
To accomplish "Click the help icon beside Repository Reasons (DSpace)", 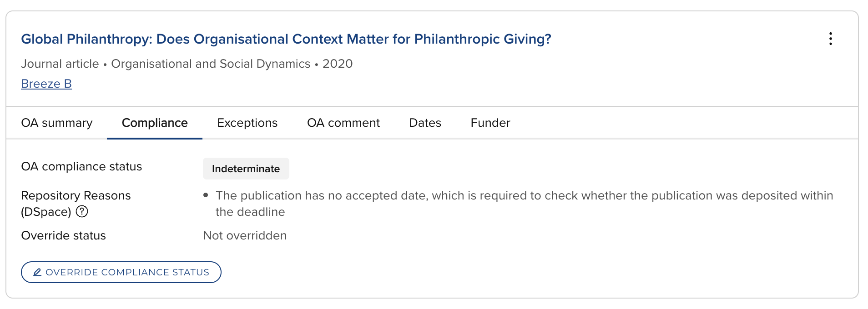I will [82, 211].
